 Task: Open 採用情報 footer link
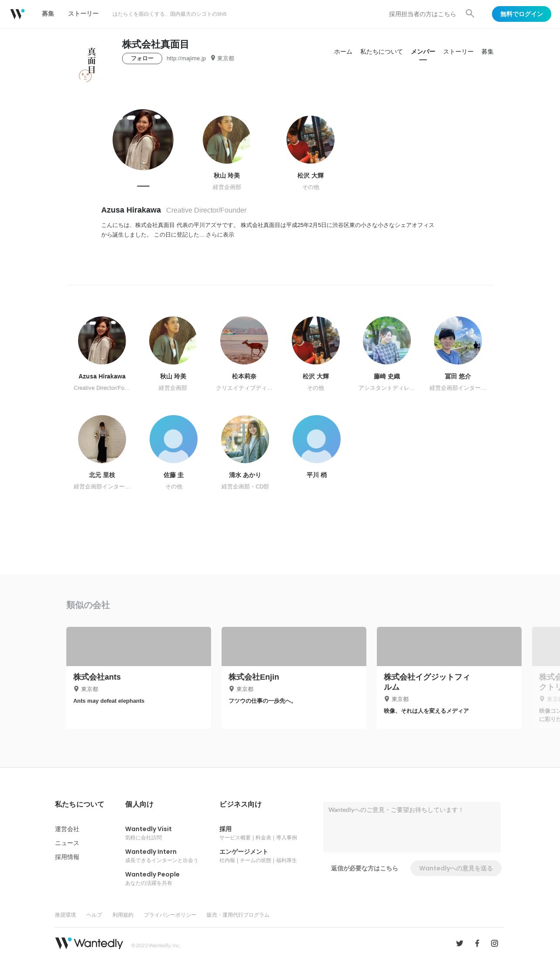67,857
